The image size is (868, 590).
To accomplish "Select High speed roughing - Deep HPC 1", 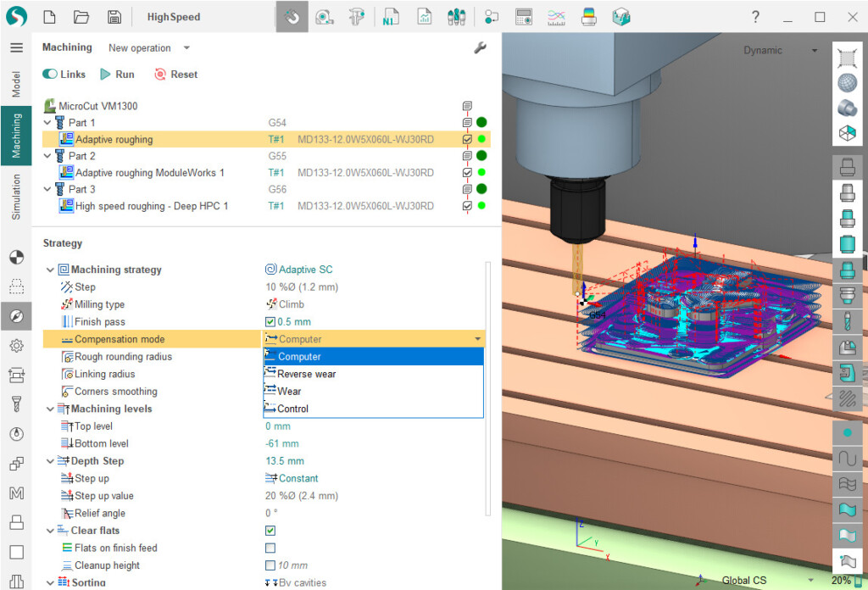I will click(x=152, y=206).
